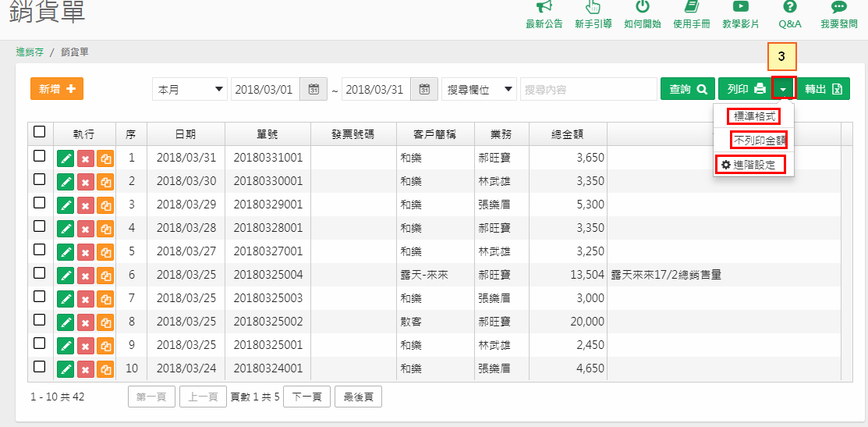Viewport: 868px width, 427px height.
Task: Edit order 20180331001 with pencil icon
Action: (x=66, y=158)
